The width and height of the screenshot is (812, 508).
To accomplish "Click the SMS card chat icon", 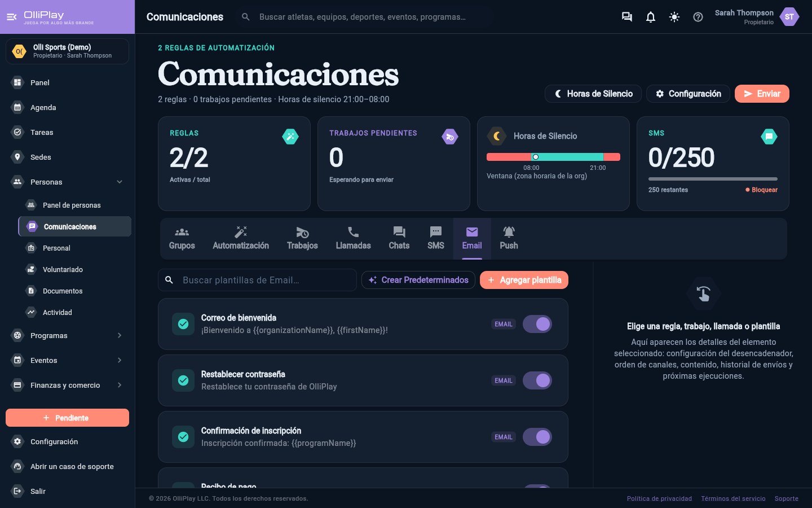I will (769, 136).
